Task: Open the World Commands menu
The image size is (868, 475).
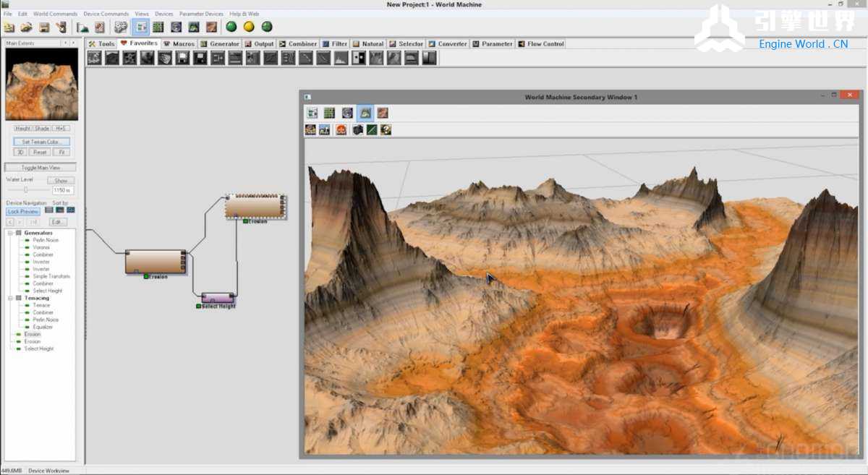Action: point(55,14)
